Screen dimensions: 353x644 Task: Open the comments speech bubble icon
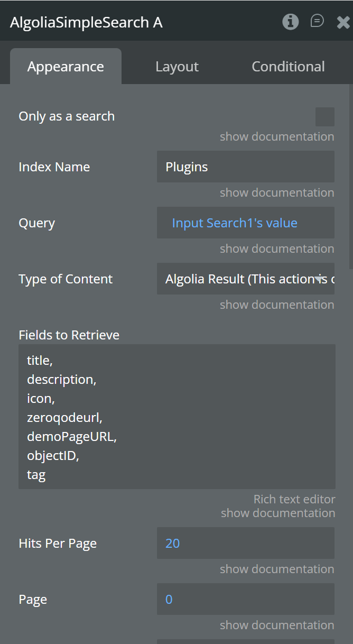click(x=317, y=21)
